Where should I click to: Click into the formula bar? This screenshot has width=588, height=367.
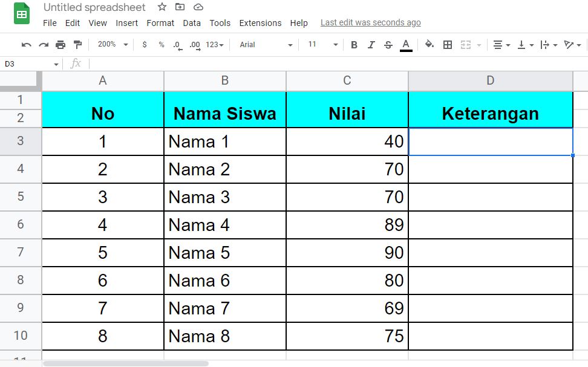[x=338, y=64]
